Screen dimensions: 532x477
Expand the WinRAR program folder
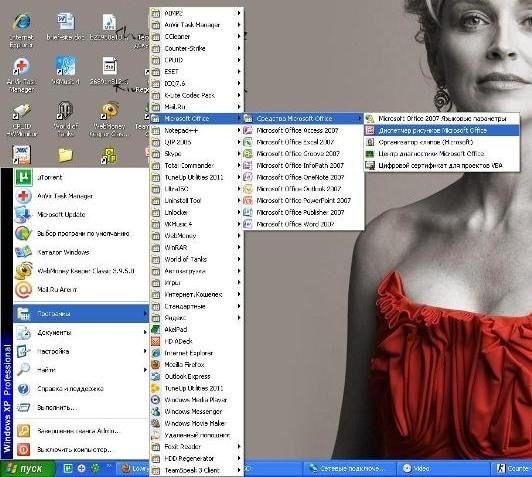coord(196,248)
